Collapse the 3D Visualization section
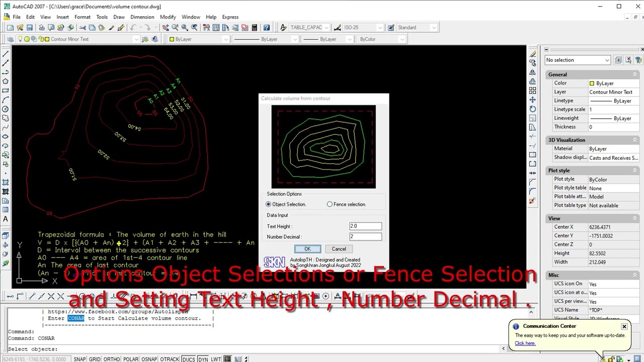This screenshot has height=362, width=644. pos(635,140)
